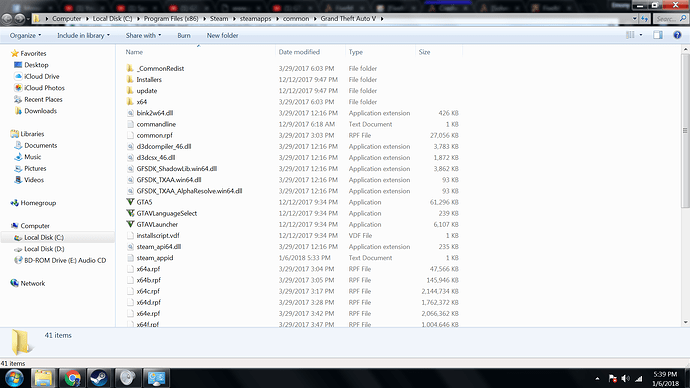Select the GTA5 application icon
Screen dimensions: 690x388
click(x=130, y=202)
